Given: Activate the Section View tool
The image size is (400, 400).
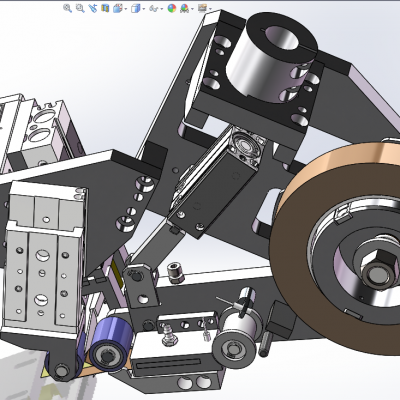Looking at the screenshot, I should (x=105, y=8).
